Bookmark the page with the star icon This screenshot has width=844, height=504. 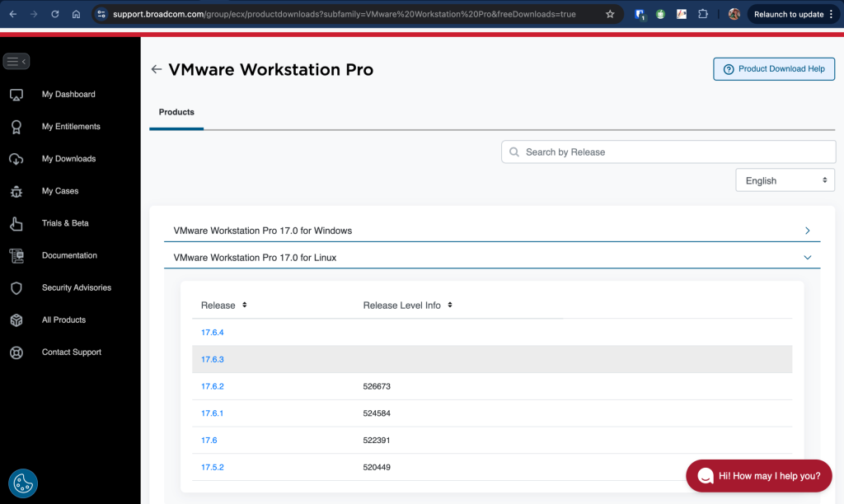(x=608, y=14)
